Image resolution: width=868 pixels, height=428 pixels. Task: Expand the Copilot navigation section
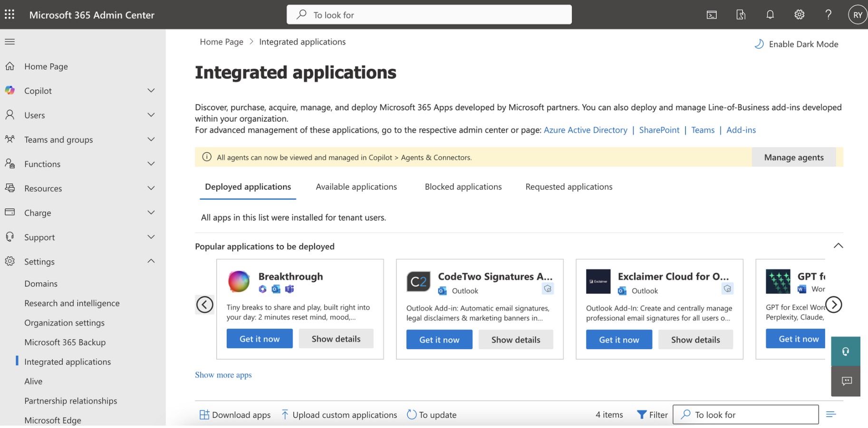point(151,90)
